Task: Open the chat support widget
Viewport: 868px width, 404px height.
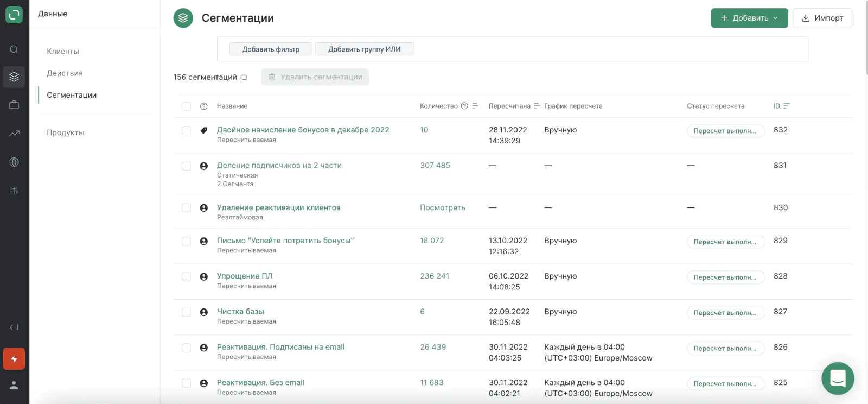Action: pos(838,378)
